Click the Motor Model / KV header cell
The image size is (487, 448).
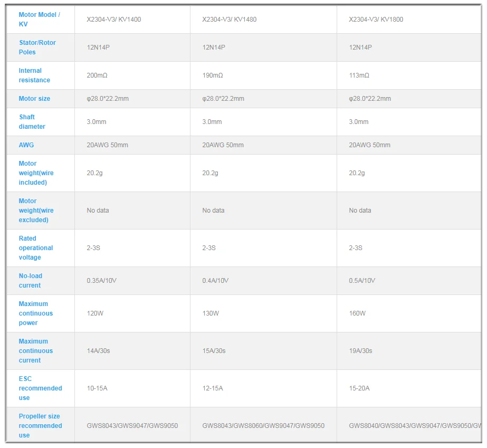click(40, 20)
